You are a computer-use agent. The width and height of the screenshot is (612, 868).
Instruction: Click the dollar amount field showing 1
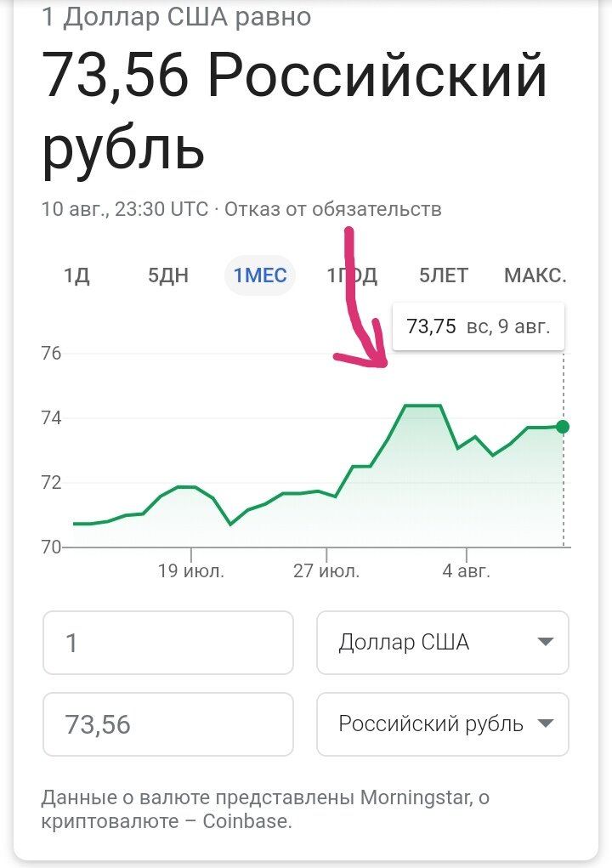(168, 642)
